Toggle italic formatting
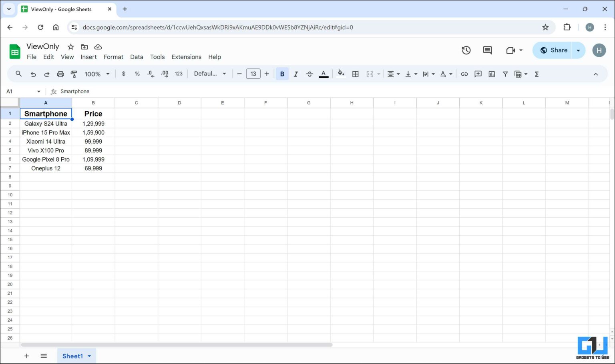 (x=296, y=74)
